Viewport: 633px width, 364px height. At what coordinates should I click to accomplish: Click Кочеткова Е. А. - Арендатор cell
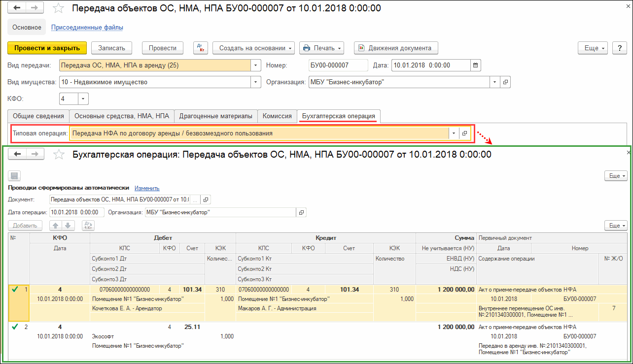(147, 308)
